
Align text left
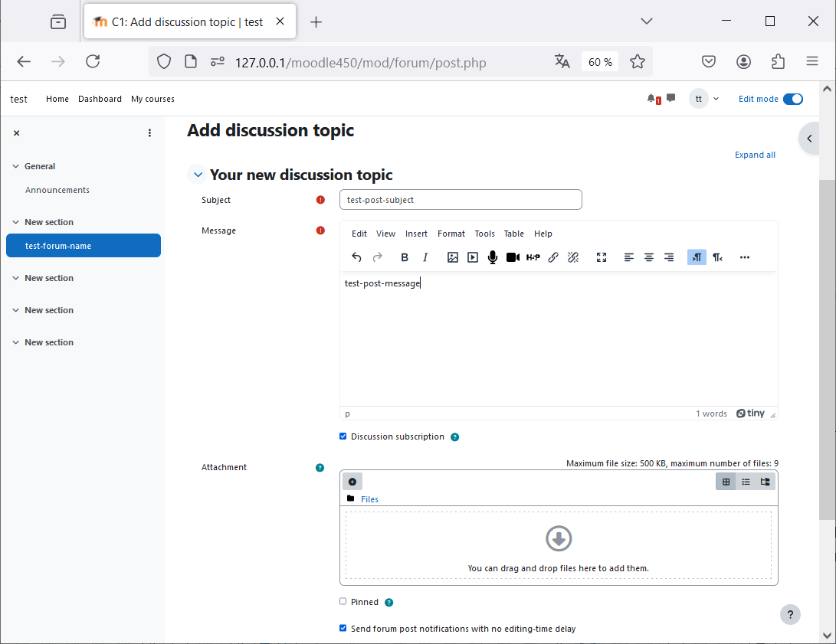tap(628, 257)
